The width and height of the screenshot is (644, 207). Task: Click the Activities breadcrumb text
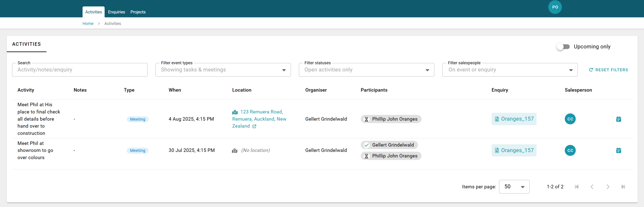[x=113, y=23]
